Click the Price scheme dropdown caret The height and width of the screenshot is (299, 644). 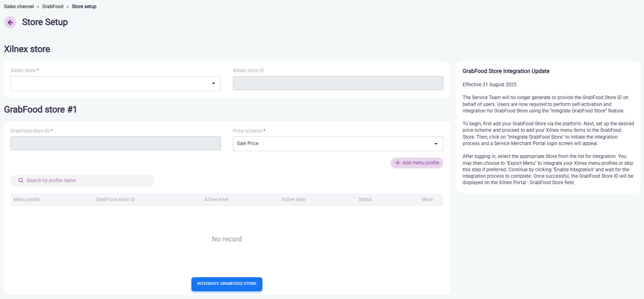436,144
